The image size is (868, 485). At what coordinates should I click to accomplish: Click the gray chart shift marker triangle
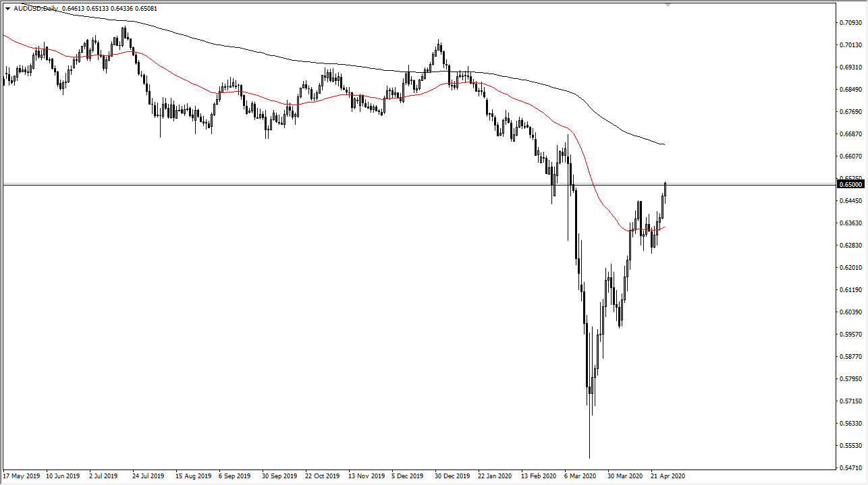tap(668, 5)
